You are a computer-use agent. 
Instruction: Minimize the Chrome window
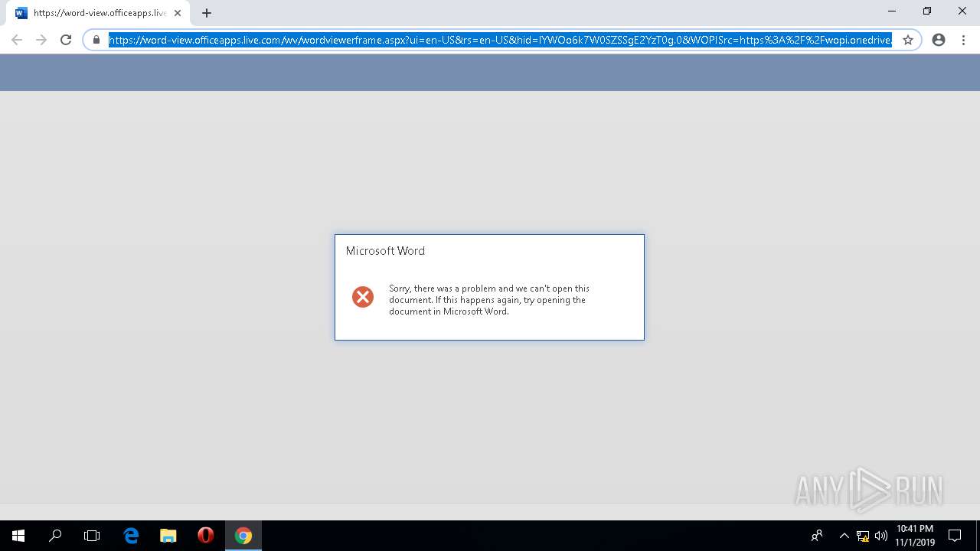(892, 11)
